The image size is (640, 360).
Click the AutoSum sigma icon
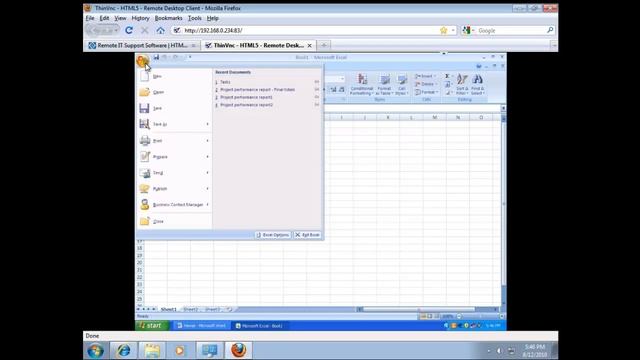pos(447,76)
